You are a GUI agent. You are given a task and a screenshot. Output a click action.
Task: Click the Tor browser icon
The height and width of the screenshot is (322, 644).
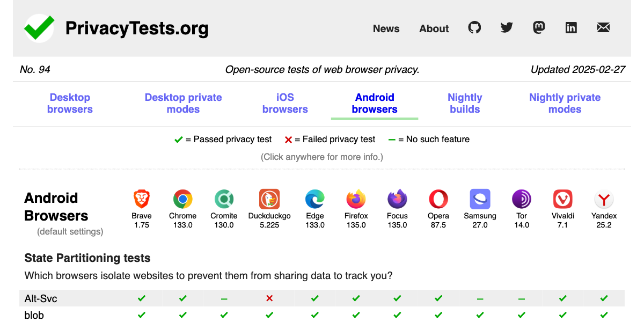(x=522, y=199)
